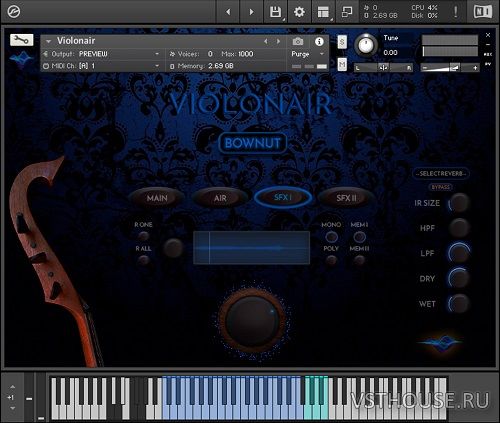Open the Purge dropdown menu
Screen dimensions: 500x423
(322, 54)
